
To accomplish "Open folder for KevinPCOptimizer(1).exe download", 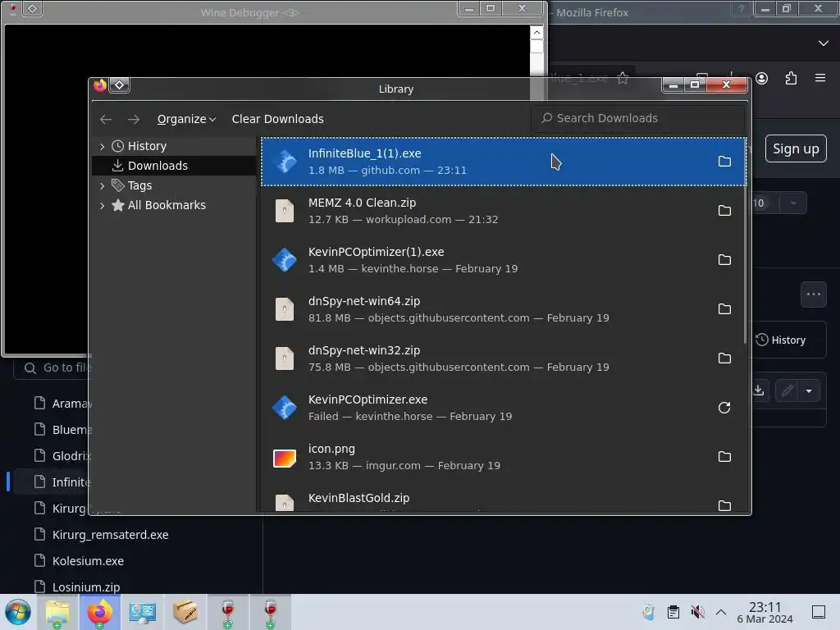I will 724,260.
